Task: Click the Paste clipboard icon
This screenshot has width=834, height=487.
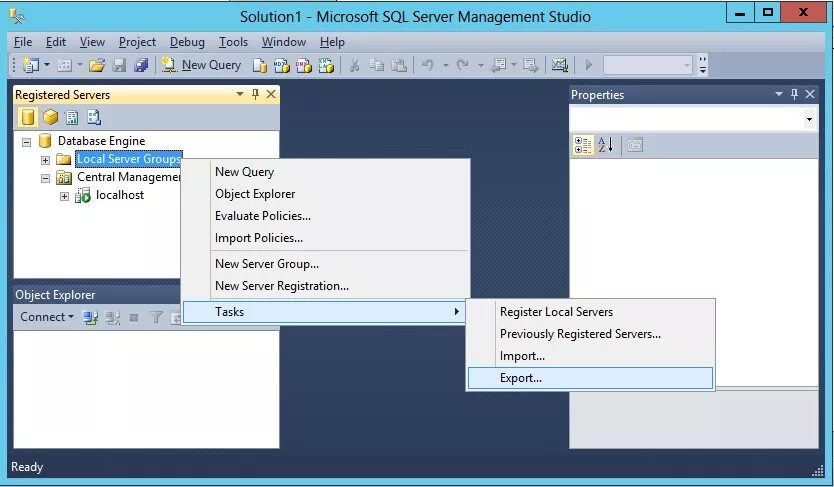Action: [x=399, y=65]
